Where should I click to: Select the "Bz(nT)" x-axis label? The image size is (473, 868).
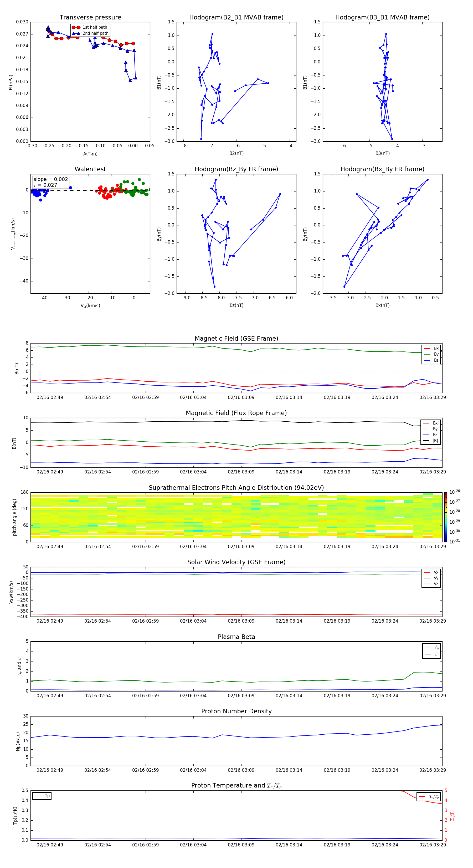236,305
